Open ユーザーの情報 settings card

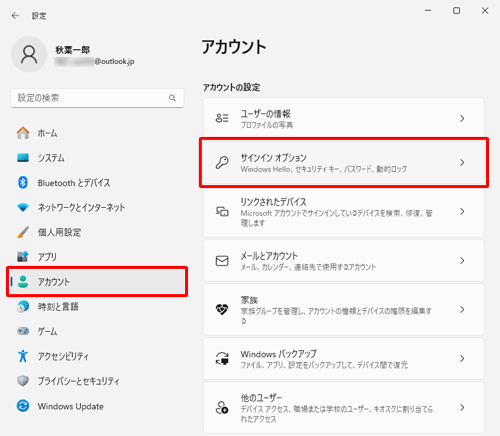[x=344, y=118]
